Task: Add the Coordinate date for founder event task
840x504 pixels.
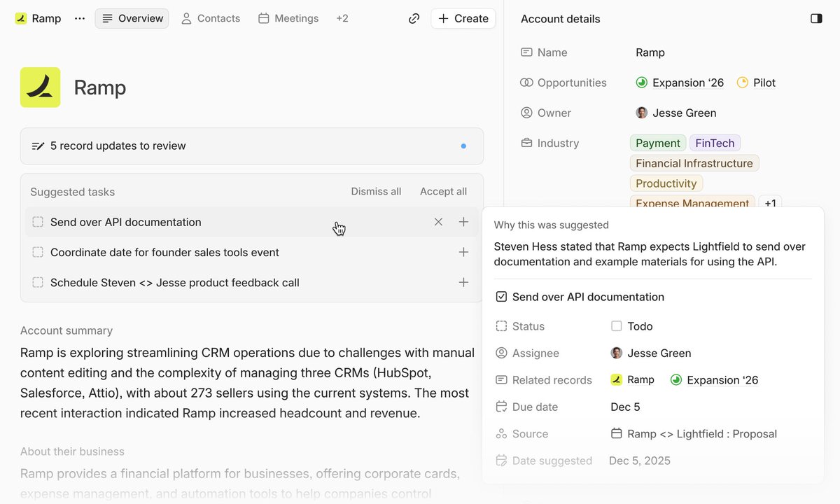Action: pyautogui.click(x=463, y=252)
